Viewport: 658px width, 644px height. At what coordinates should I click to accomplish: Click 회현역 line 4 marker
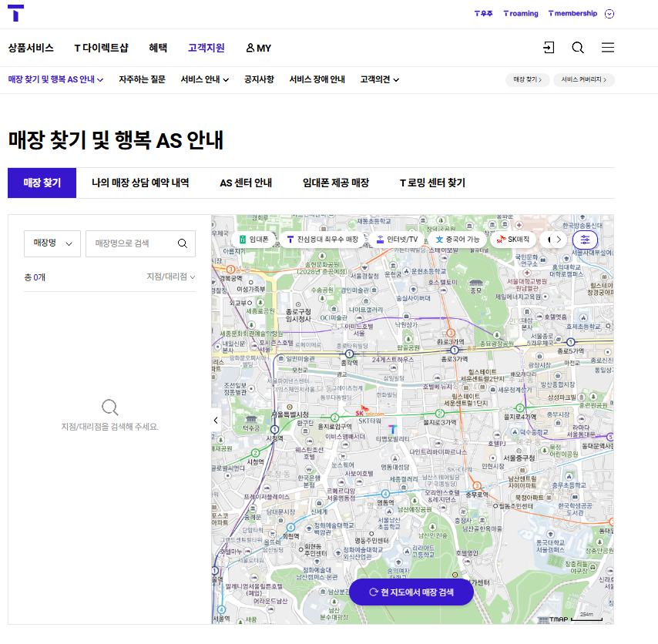(290, 528)
